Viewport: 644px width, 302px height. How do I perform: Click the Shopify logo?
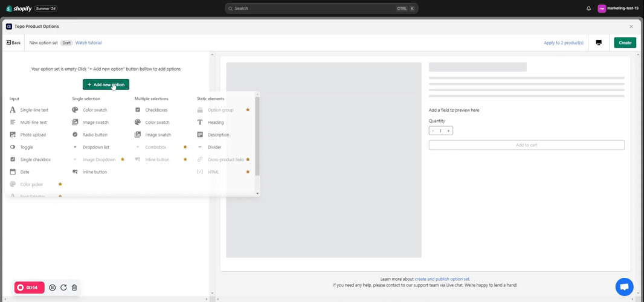tap(19, 8)
